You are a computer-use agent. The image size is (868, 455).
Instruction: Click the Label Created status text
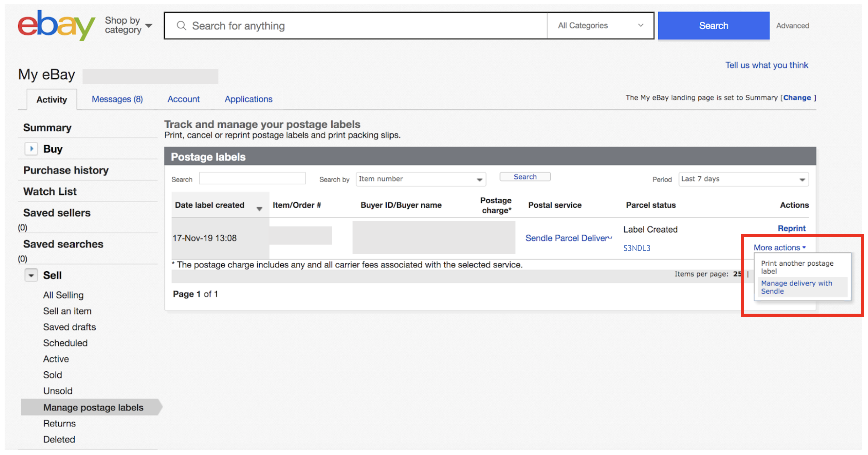[x=650, y=230]
